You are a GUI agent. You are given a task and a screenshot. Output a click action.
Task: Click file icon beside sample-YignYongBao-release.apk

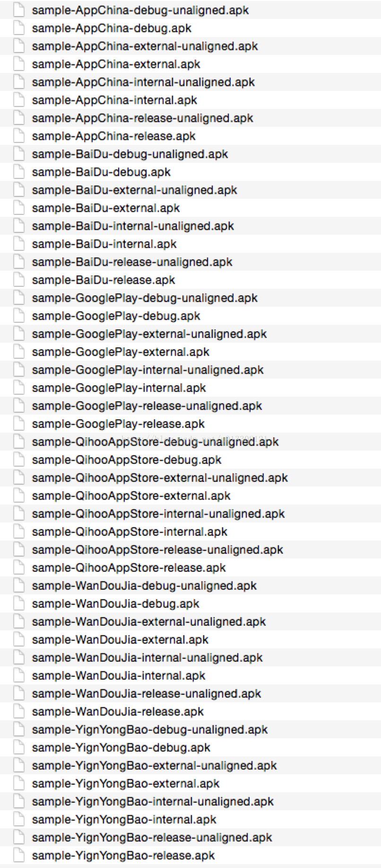pos(19,855)
